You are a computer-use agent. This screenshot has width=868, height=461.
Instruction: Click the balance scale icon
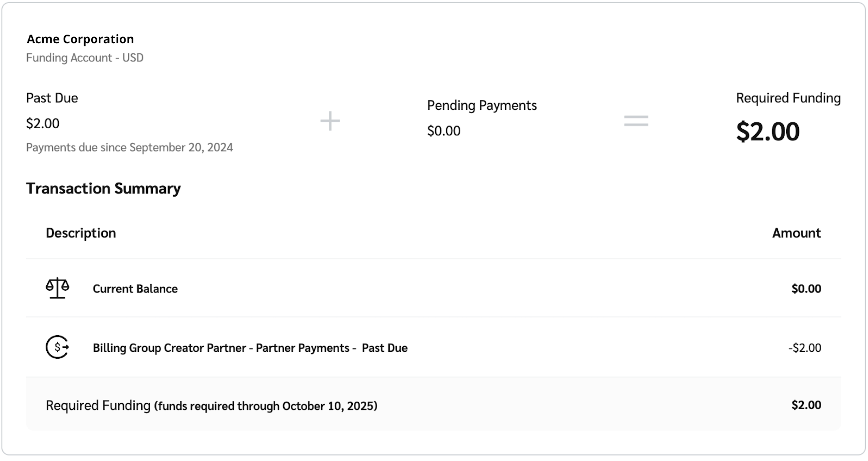click(x=57, y=288)
